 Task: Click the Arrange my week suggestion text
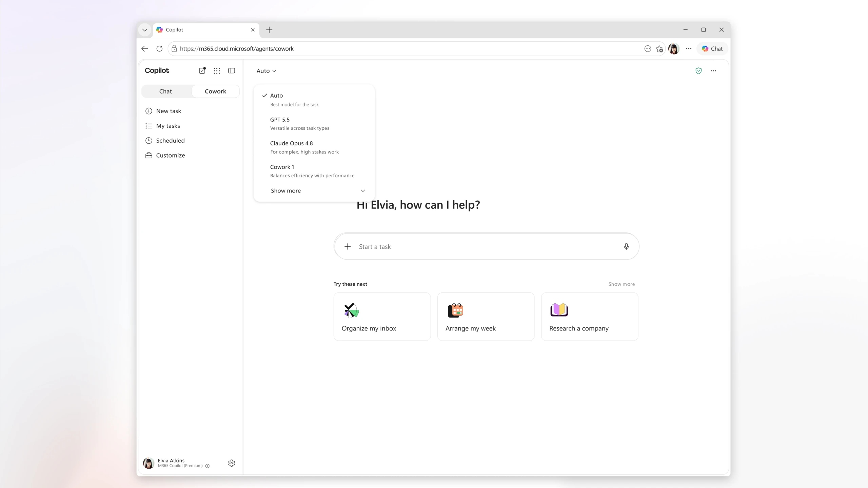click(470, 328)
